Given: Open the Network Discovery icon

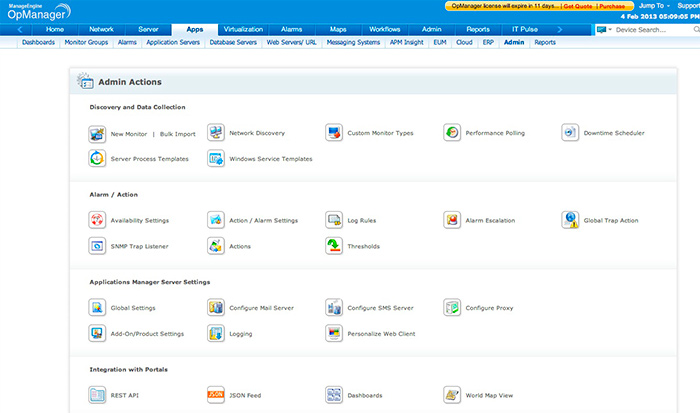Looking at the screenshot, I should tap(216, 133).
